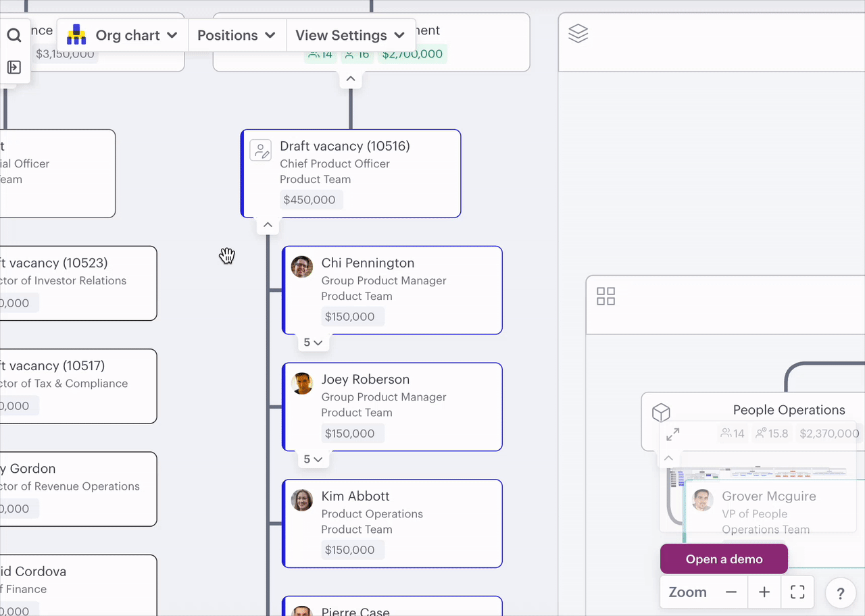
Task: Select the Draft vacancy (10523) name
Action: [54, 263]
